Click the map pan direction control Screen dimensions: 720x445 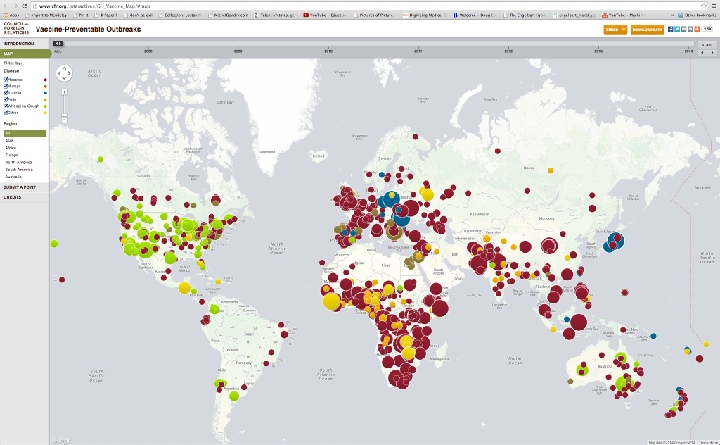point(64,74)
